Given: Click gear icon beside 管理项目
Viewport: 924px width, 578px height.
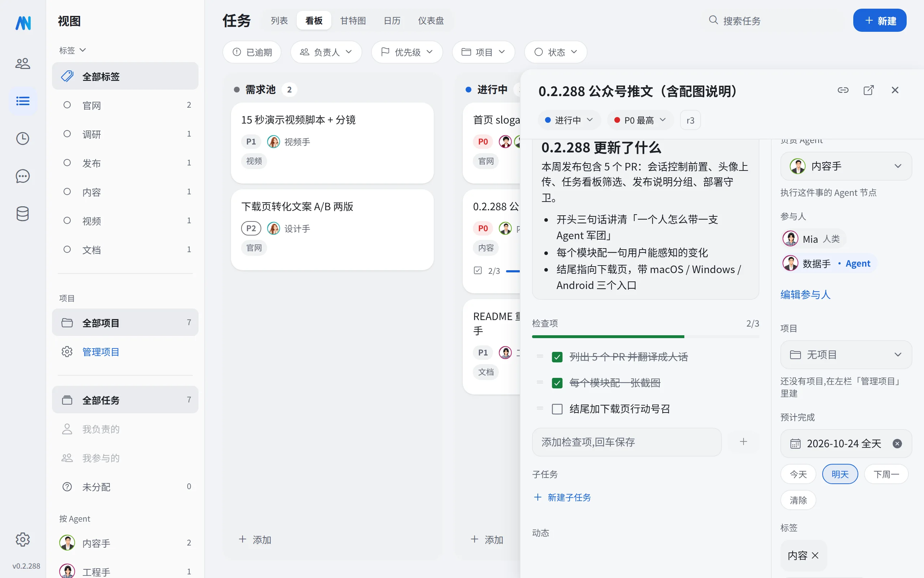Looking at the screenshot, I should 67,352.
